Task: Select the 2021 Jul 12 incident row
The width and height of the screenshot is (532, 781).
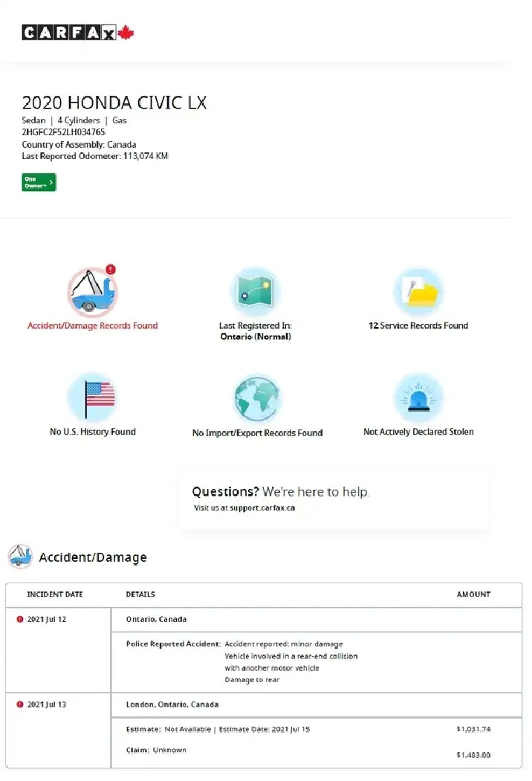Action: pos(47,619)
